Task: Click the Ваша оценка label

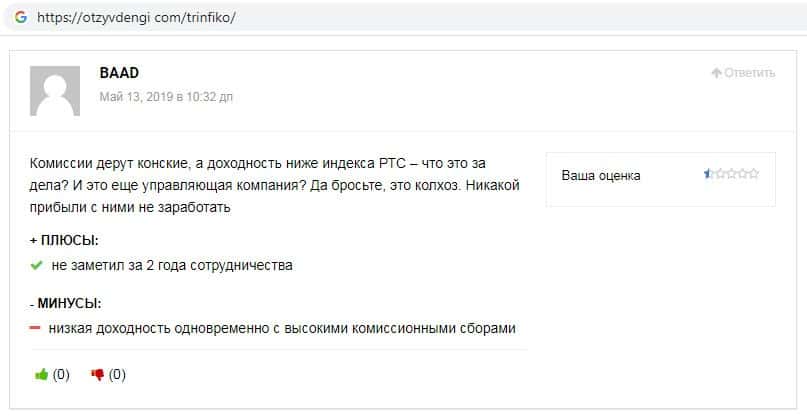Action: coord(601,176)
